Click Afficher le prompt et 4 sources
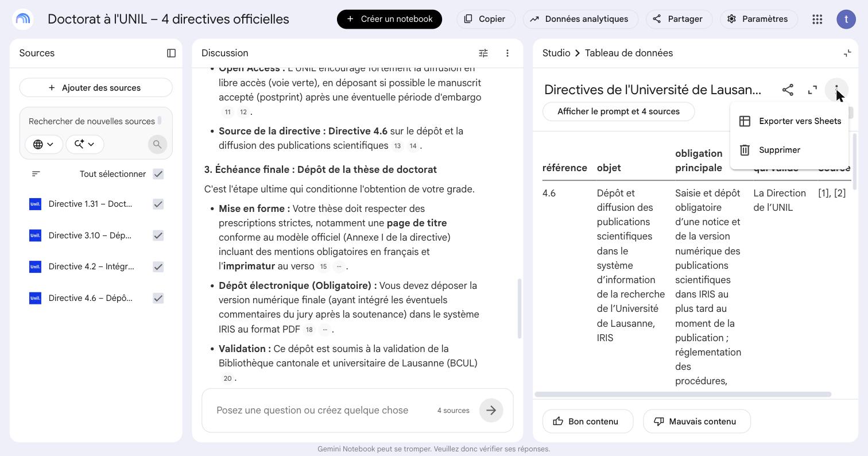Screen dimensions: 868x456 click(x=618, y=111)
